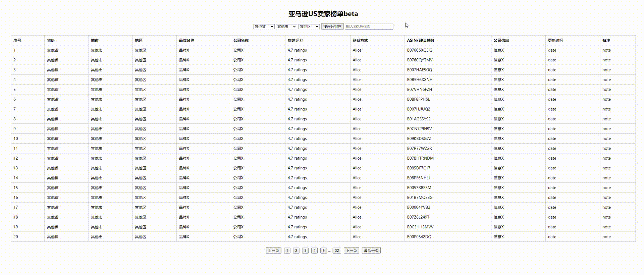Go to page 3 in pagination
This screenshot has width=644, height=275.
[305, 251]
